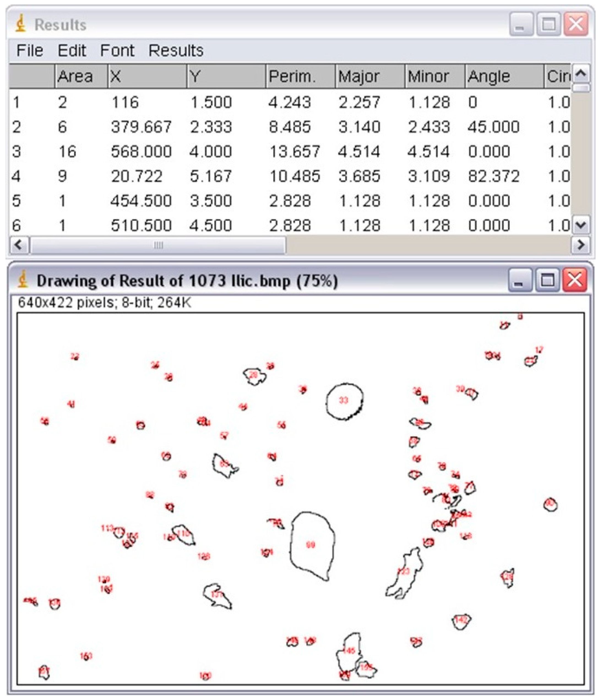The image size is (600, 700).
Task: Click the Perim. column header
Action: pyautogui.click(x=292, y=76)
